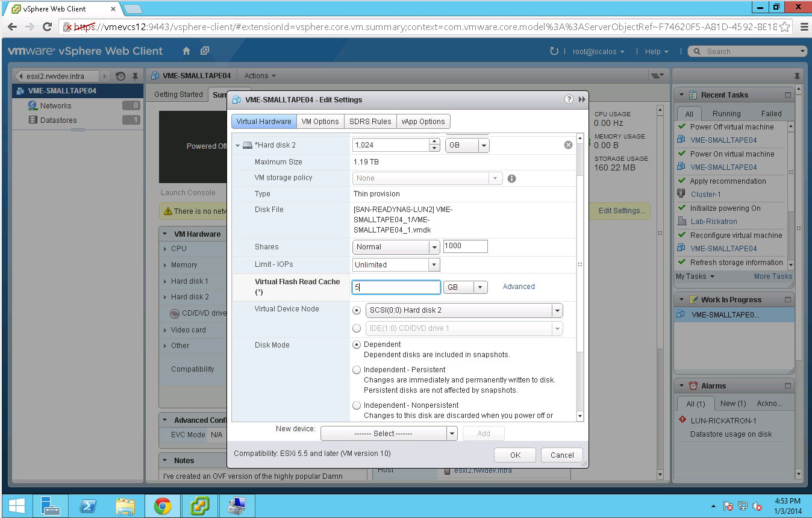The width and height of the screenshot is (812, 518).
Task: Click the refresh icon next to root@localos
Action: [x=554, y=51]
